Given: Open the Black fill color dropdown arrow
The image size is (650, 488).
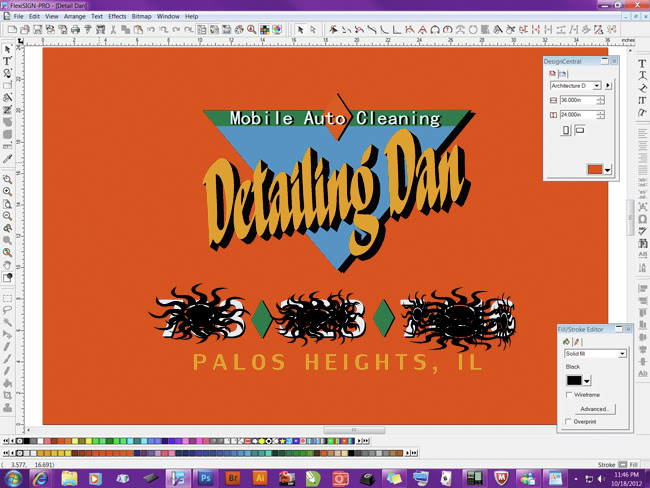Looking at the screenshot, I should (587, 381).
